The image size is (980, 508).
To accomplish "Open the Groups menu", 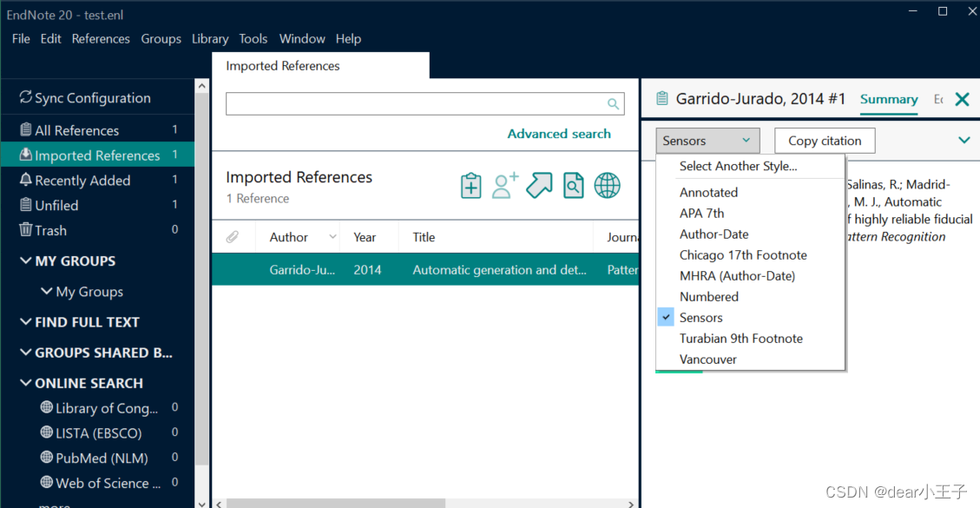I will [161, 39].
